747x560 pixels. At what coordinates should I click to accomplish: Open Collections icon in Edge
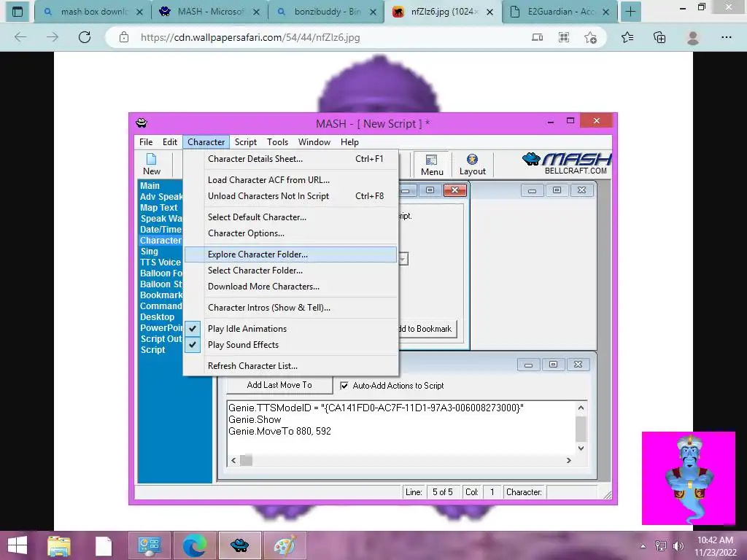coord(659,37)
